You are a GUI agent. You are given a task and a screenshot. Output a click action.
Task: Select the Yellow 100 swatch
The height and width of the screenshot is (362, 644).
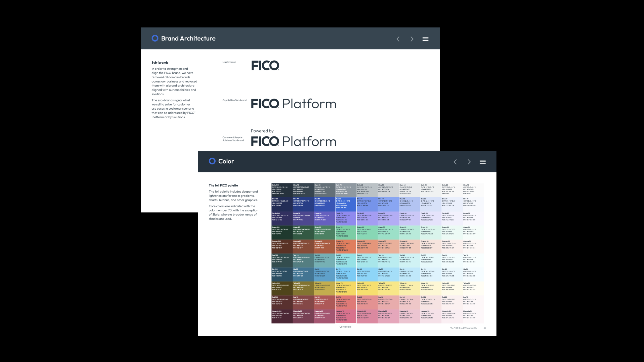coord(282,289)
